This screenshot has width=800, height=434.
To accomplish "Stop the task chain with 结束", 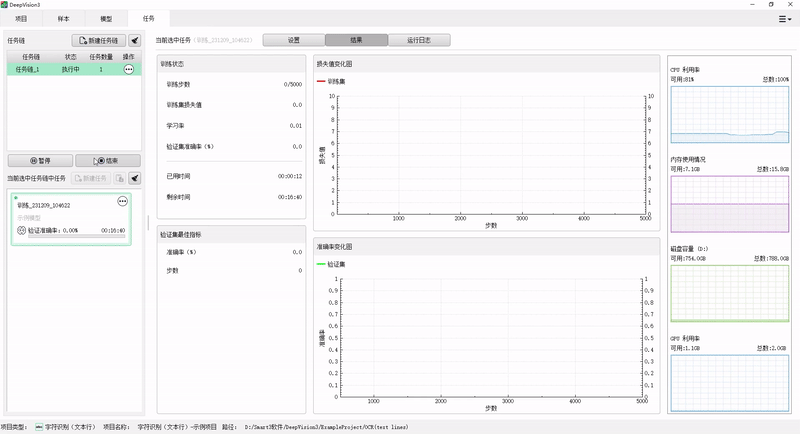I will tap(108, 160).
